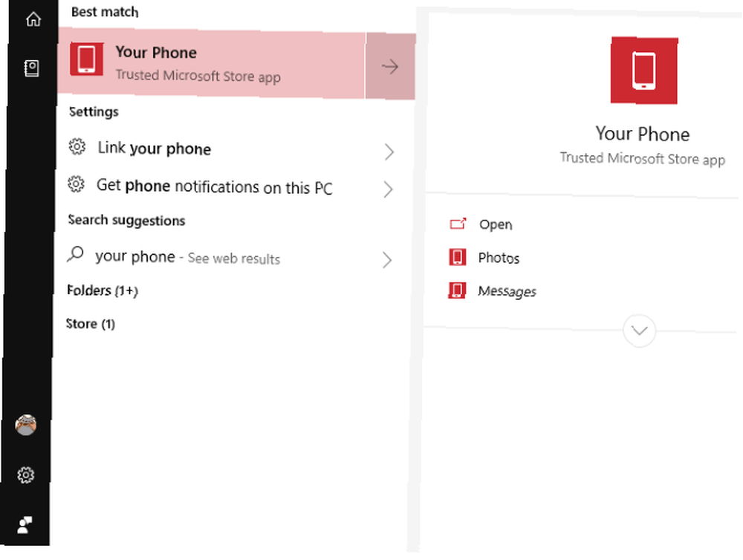Expand Get phone notifications chevron
Viewport: 743px width, 560px height.
[x=388, y=189]
